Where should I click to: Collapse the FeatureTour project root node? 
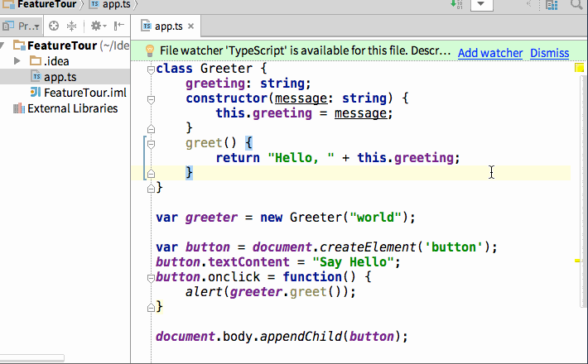coord(7,45)
